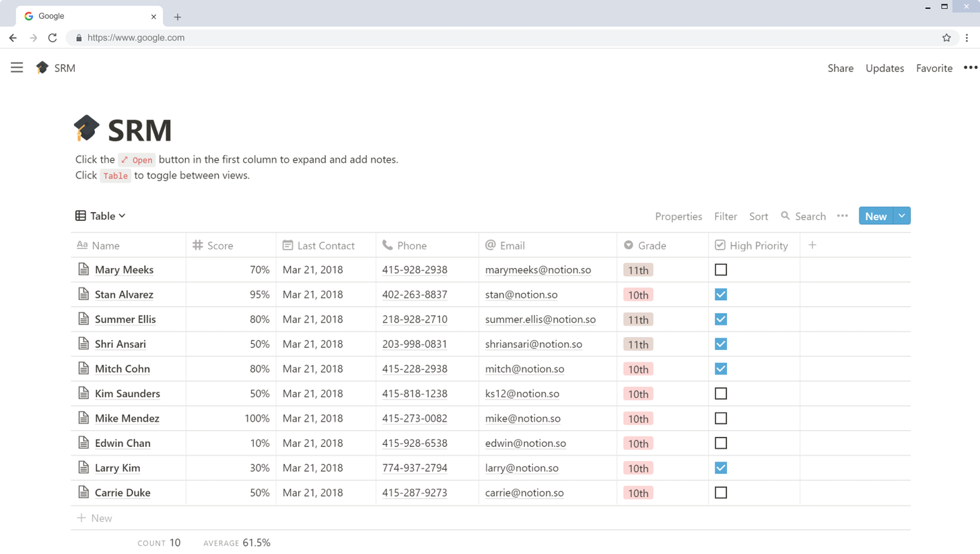Mark page as Favorite
The image size is (980, 554).
click(x=934, y=68)
